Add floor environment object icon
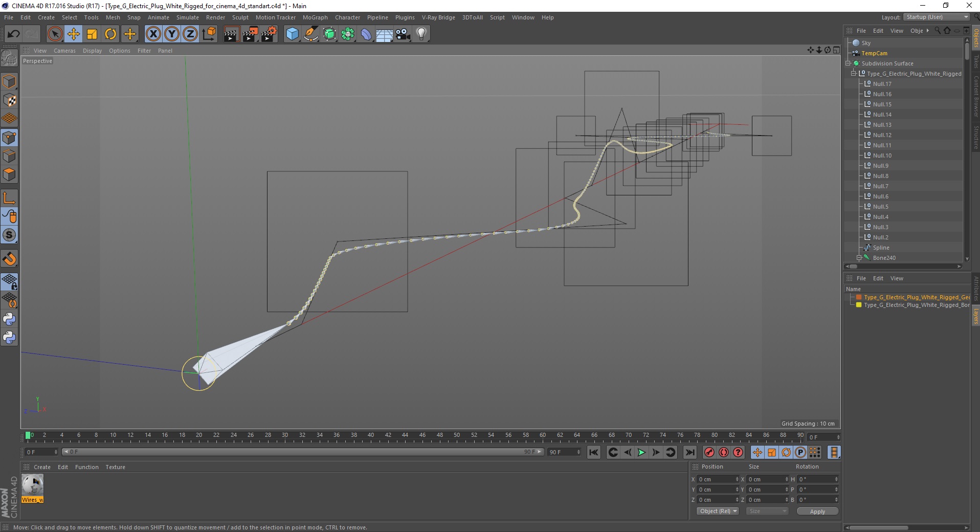Screen dimensions: 980x532 click(x=385, y=34)
